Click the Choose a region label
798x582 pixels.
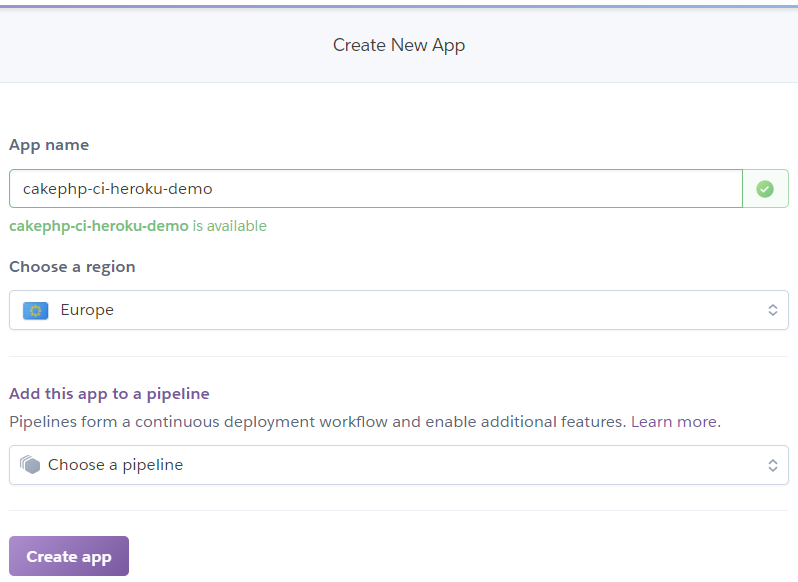click(x=72, y=267)
